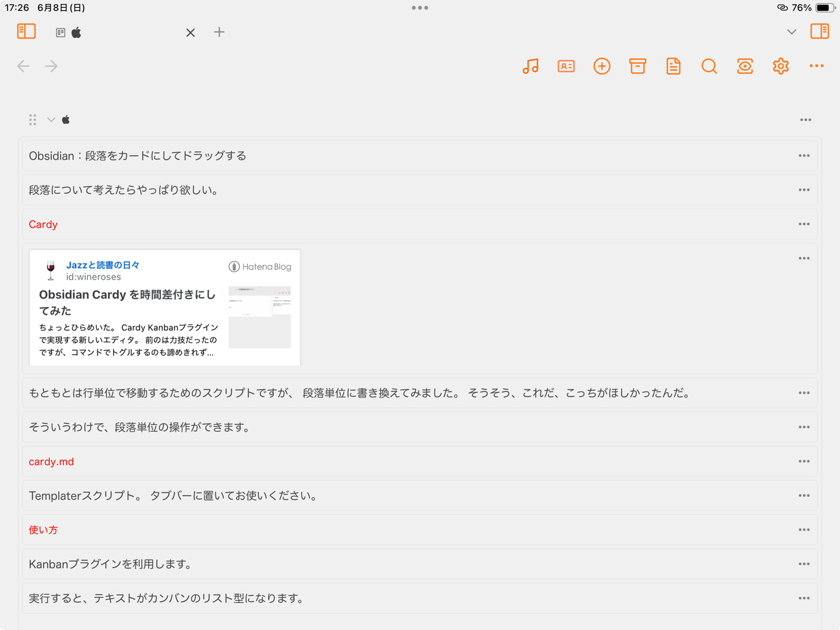Open menu for 'もともとは行単位で' card
Image resolution: width=840 pixels, height=630 pixels.
click(x=804, y=393)
